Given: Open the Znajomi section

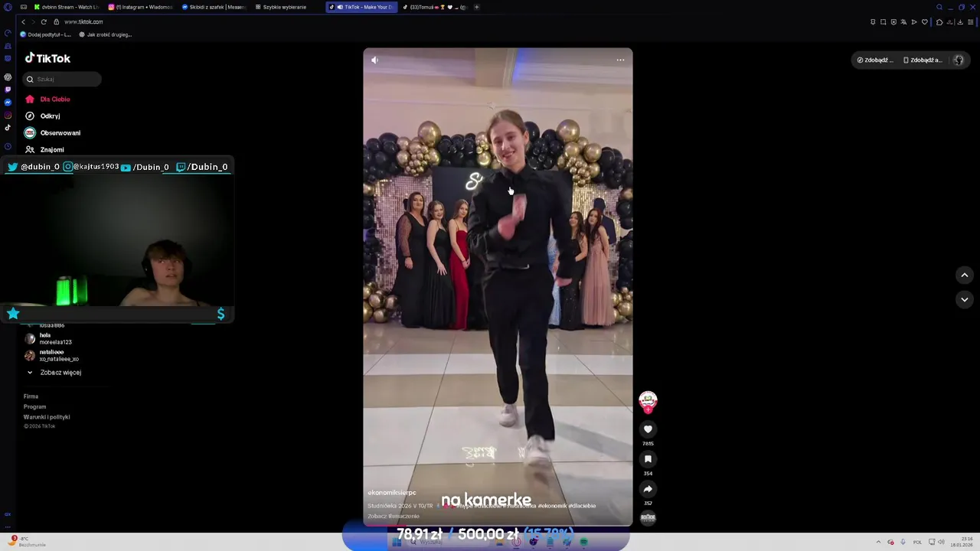Looking at the screenshot, I should [x=44, y=149].
